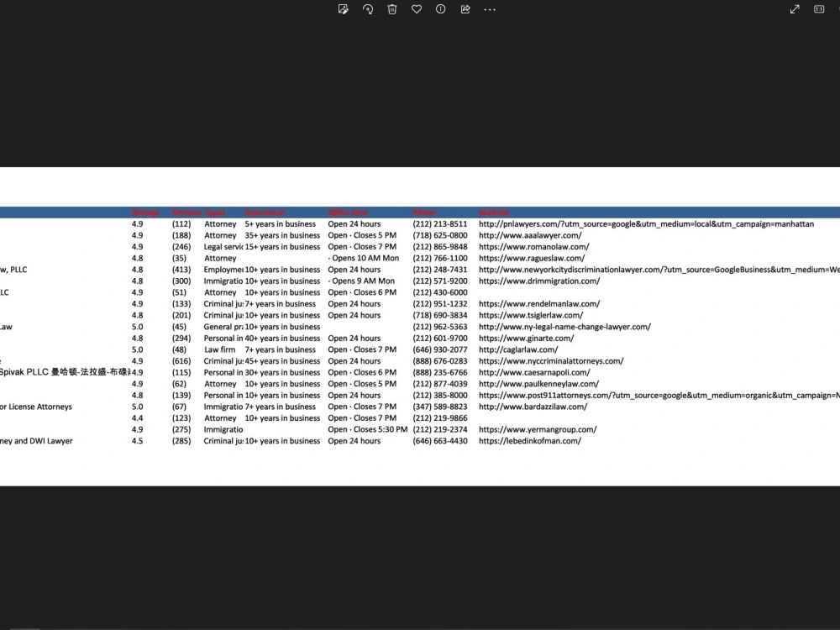Select http://www.aaalawyer.com/ website text
Image resolution: width=840 pixels, height=630 pixels.
tap(530, 235)
